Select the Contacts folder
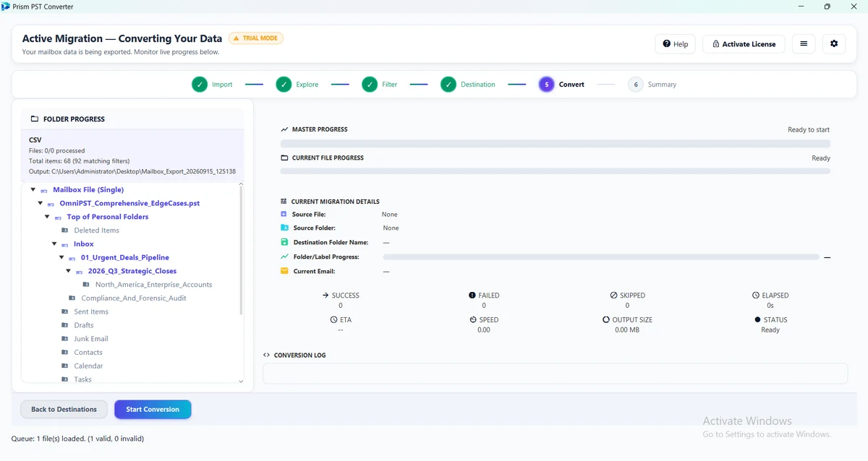This screenshot has width=868, height=461. pos(88,353)
